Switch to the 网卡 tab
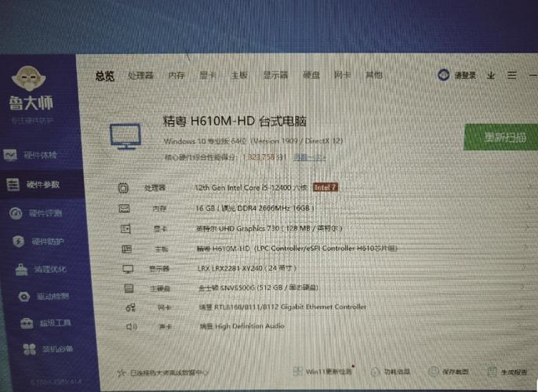Image resolution: width=538 pixels, height=392 pixels. point(343,74)
